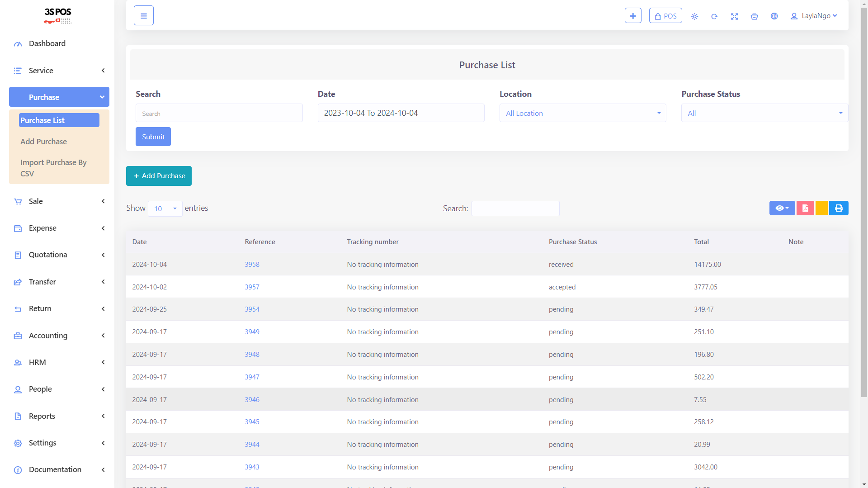Print the purchase table
This screenshot has width=868, height=488.
[x=839, y=208]
